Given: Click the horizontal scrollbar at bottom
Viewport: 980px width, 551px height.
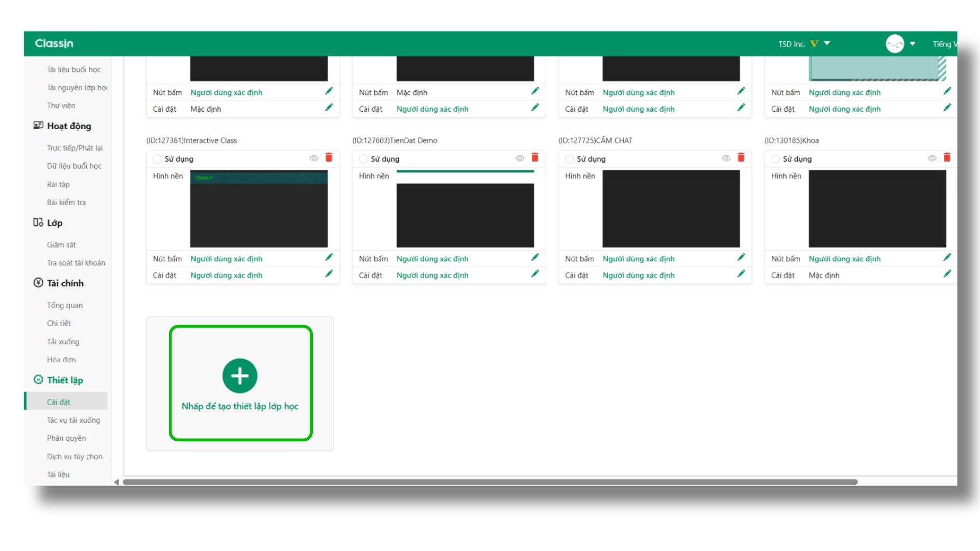Looking at the screenshot, I should point(490,482).
